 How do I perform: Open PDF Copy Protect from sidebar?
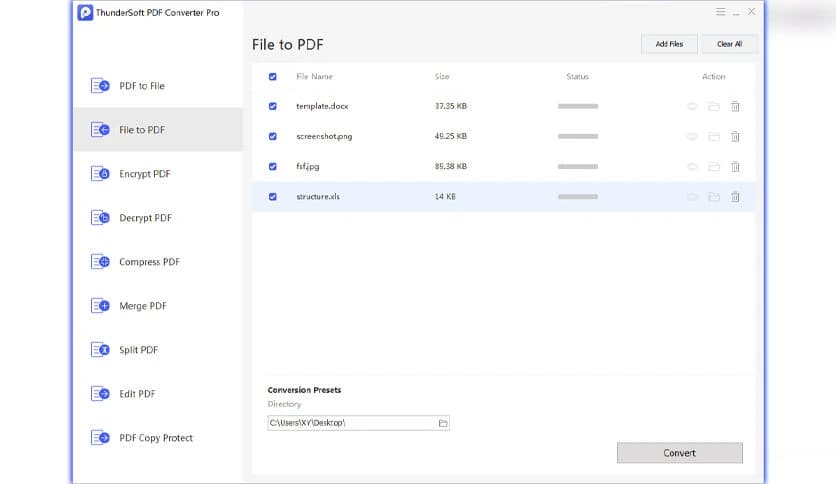[158, 438]
